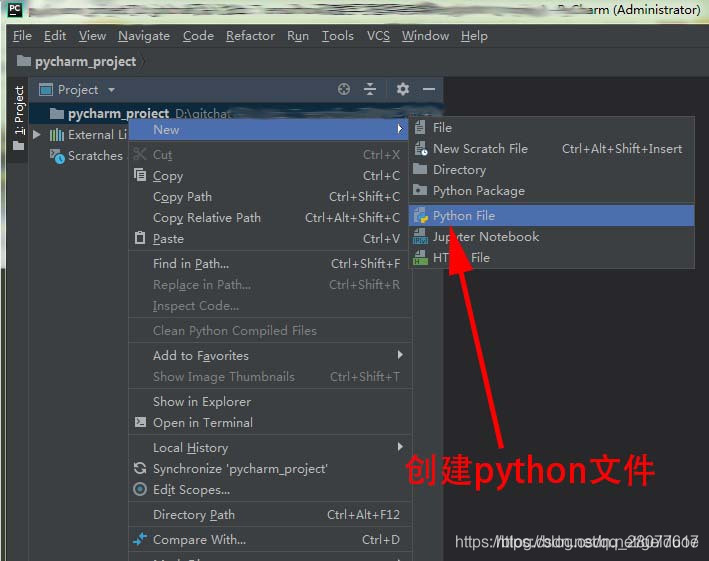
Task: Choose New Scratch File entry
Action: (x=552, y=148)
